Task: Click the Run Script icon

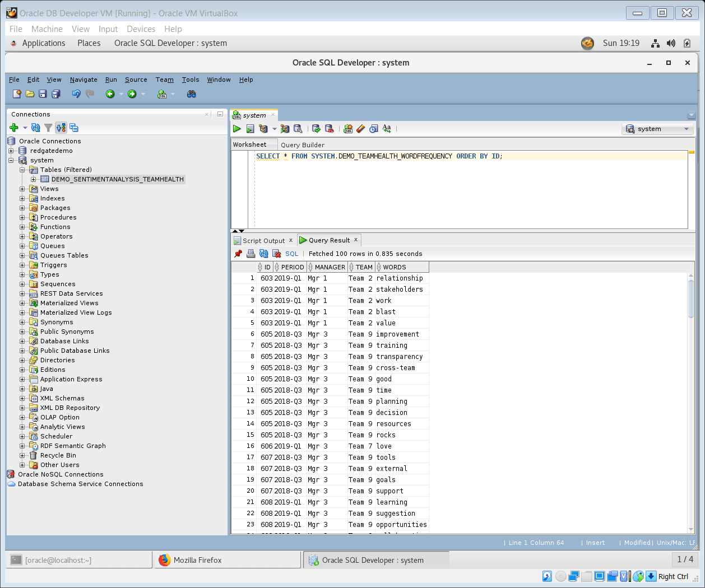Action: click(x=250, y=129)
